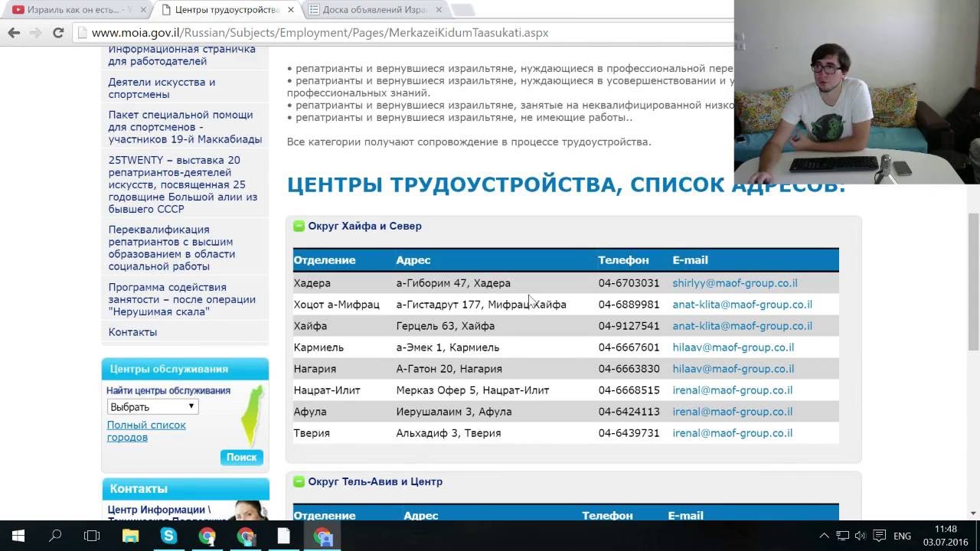Click the 'Округ Тель-Авив и Центр' heading
Image resolution: width=980 pixels, height=551 pixels.
click(x=375, y=481)
